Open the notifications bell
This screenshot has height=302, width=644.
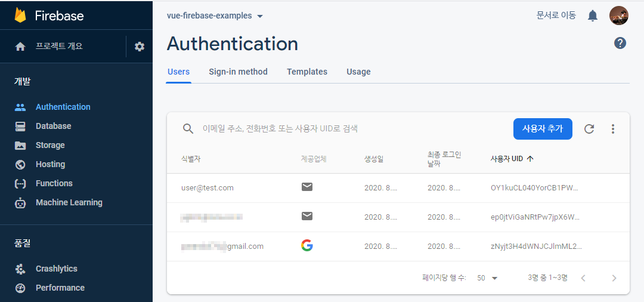pyautogui.click(x=592, y=16)
